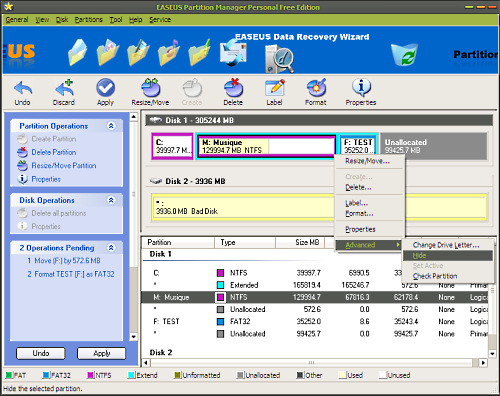Viewport: 500px width, 396px height.
Task: Open the View menu
Action: (42, 20)
